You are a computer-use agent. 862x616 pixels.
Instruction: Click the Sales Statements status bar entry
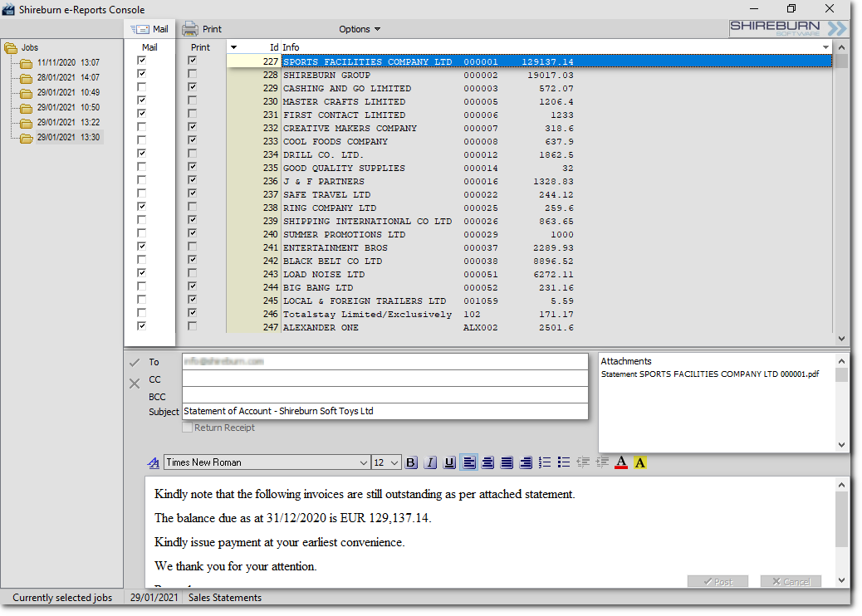click(x=225, y=598)
